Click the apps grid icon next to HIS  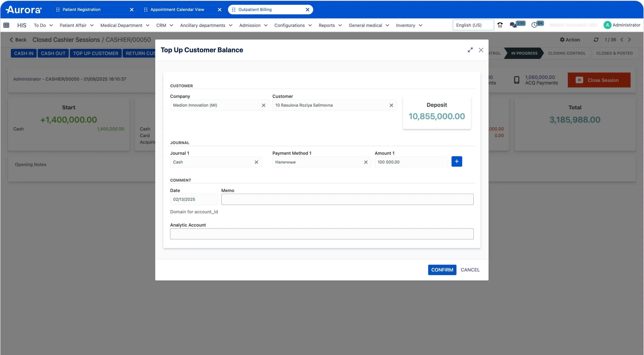(x=6, y=25)
